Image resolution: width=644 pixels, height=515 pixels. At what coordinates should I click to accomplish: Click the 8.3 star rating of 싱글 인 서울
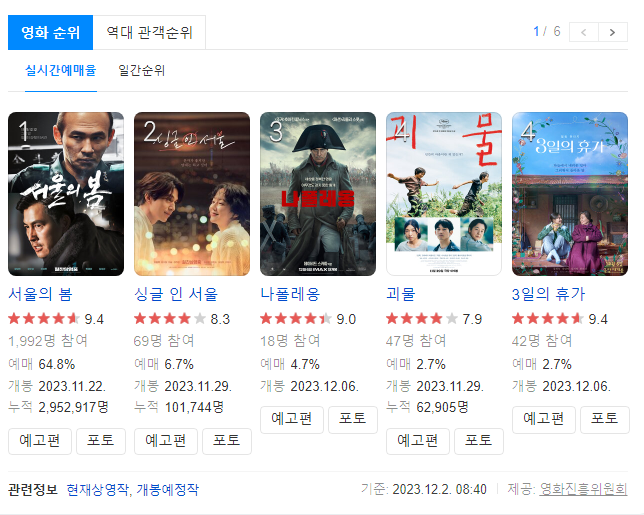[x=182, y=319]
